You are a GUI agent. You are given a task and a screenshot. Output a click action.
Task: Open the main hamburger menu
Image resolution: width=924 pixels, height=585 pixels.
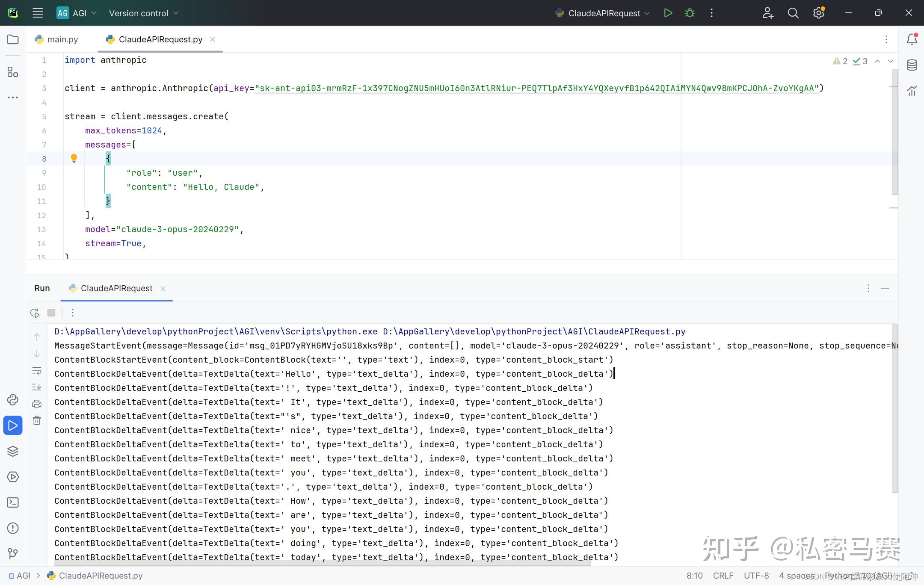pos(38,13)
